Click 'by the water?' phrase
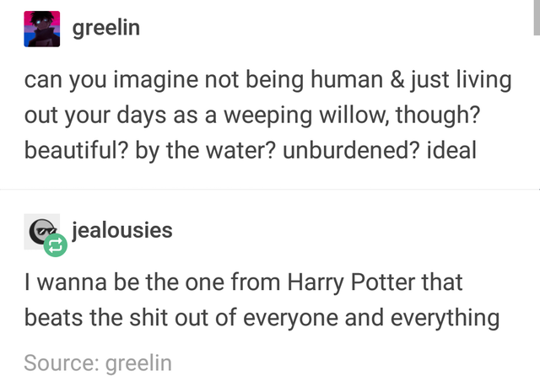This screenshot has height=392, width=540. tap(205, 151)
